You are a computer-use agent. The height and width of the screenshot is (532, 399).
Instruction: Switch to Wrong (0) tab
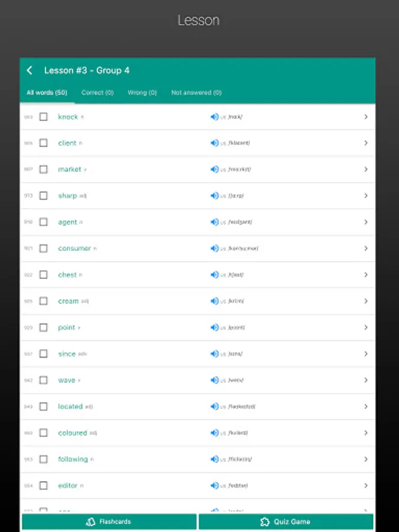[142, 93]
